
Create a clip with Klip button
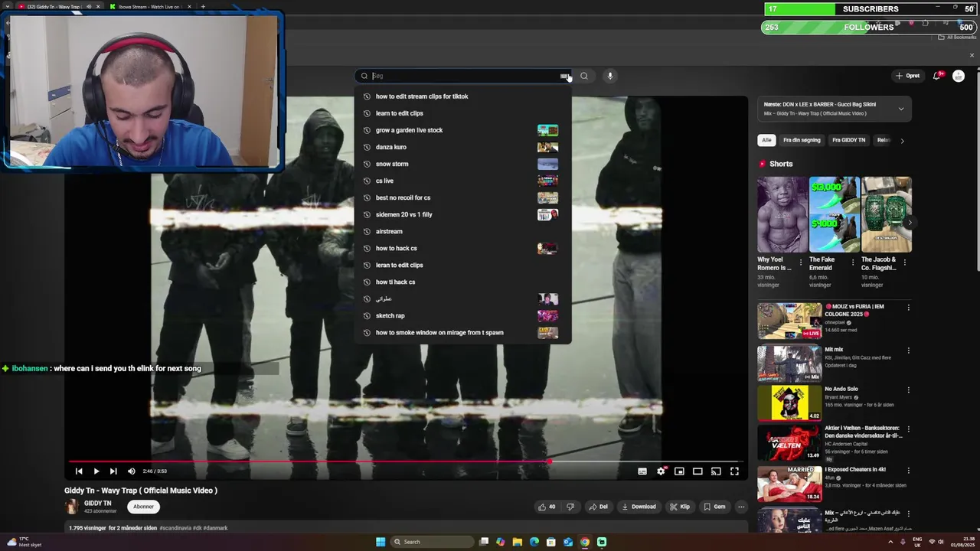click(x=680, y=507)
